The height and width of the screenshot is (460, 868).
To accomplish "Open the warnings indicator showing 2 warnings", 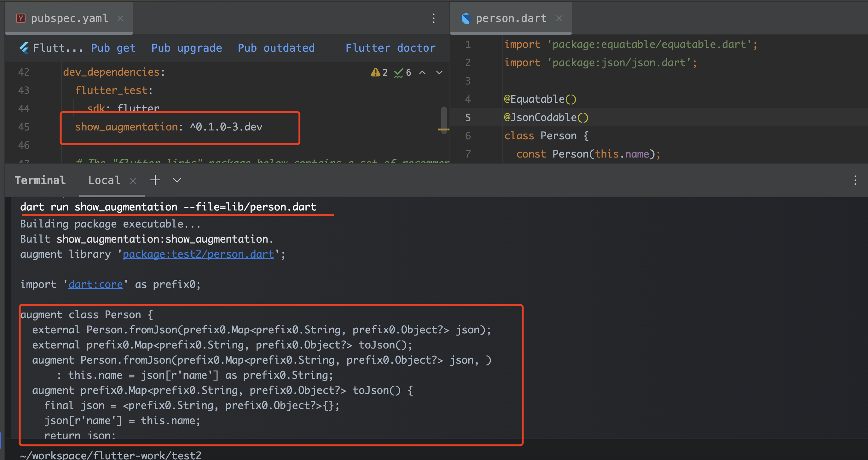I will pos(379,72).
